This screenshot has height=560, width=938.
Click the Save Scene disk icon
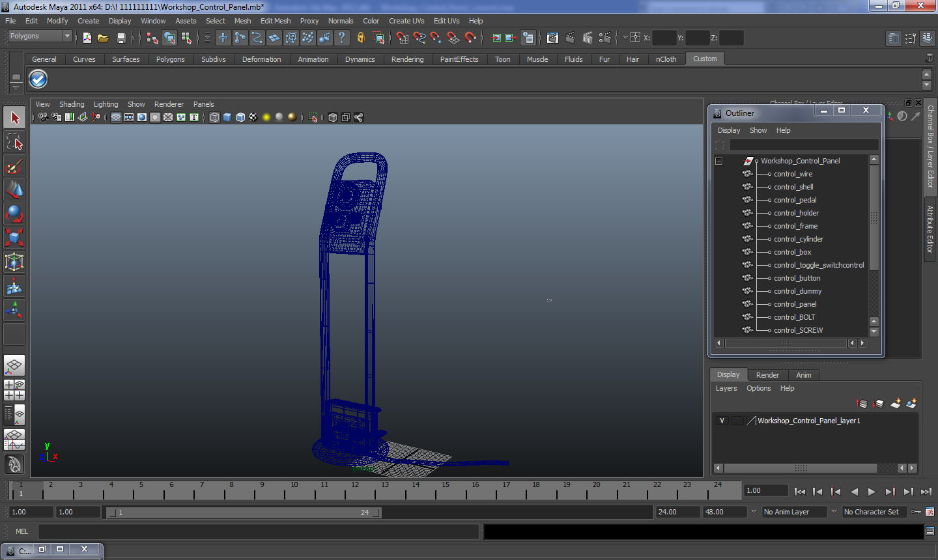pos(121,38)
